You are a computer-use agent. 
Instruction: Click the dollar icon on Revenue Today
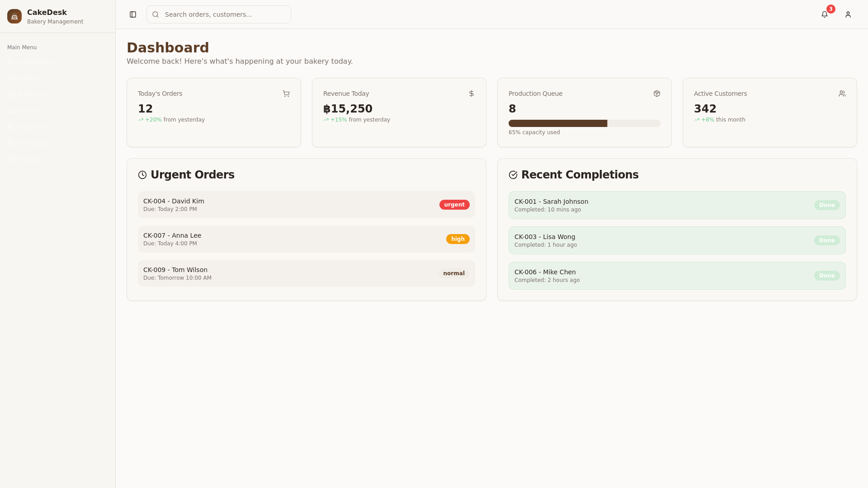click(472, 94)
